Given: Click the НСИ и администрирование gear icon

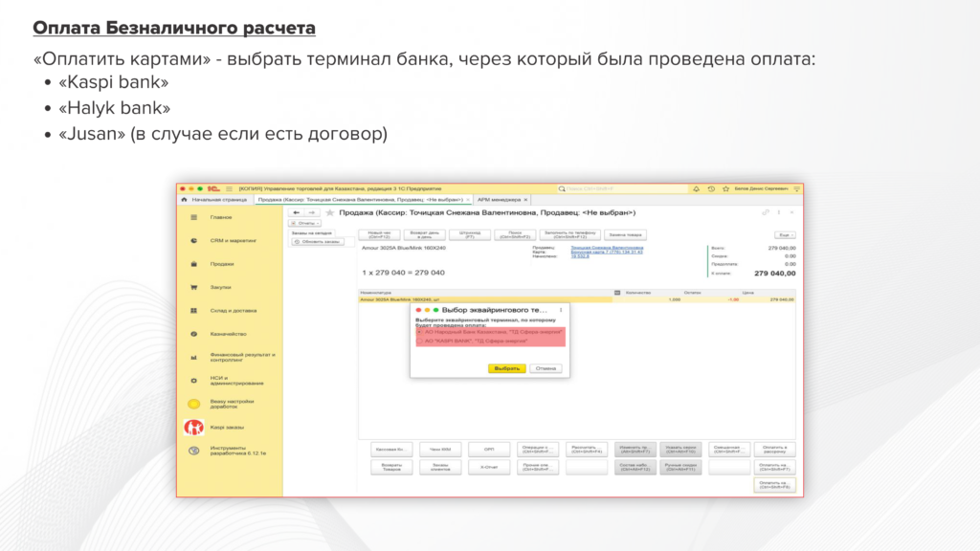Looking at the screenshot, I should click(193, 381).
